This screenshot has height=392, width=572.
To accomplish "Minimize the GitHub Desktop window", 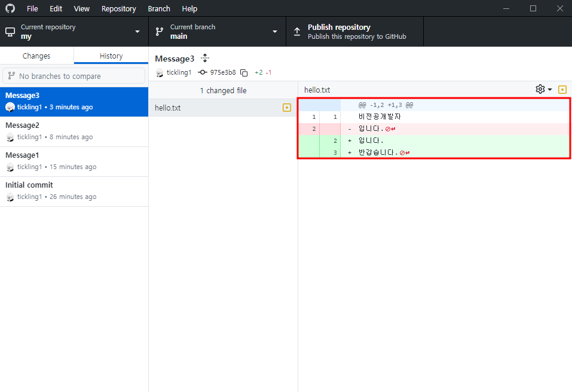I will pyautogui.click(x=506, y=8).
